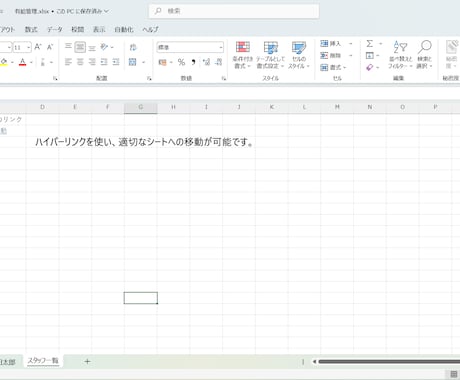460x380 pixels.
Task: Toggle bottom align
Action: [92, 47]
